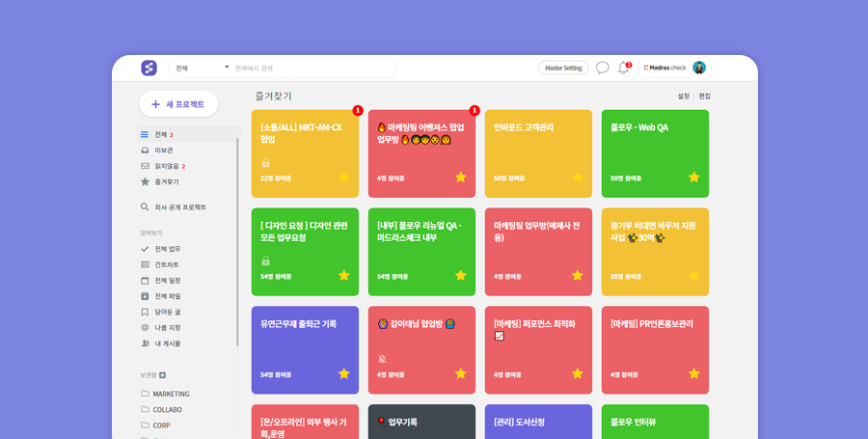Click the 전체에서 검색 search field
The image size is (868, 439).
pyautogui.click(x=313, y=69)
